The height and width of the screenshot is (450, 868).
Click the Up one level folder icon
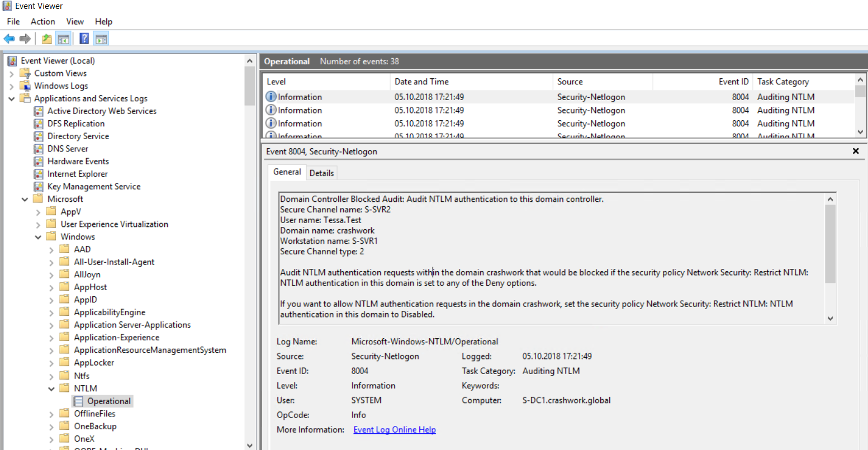(47, 39)
